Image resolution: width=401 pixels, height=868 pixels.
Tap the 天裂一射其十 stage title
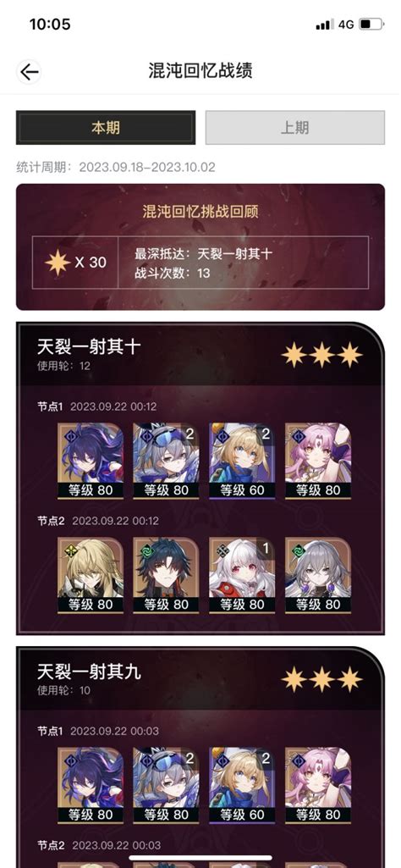point(89,347)
